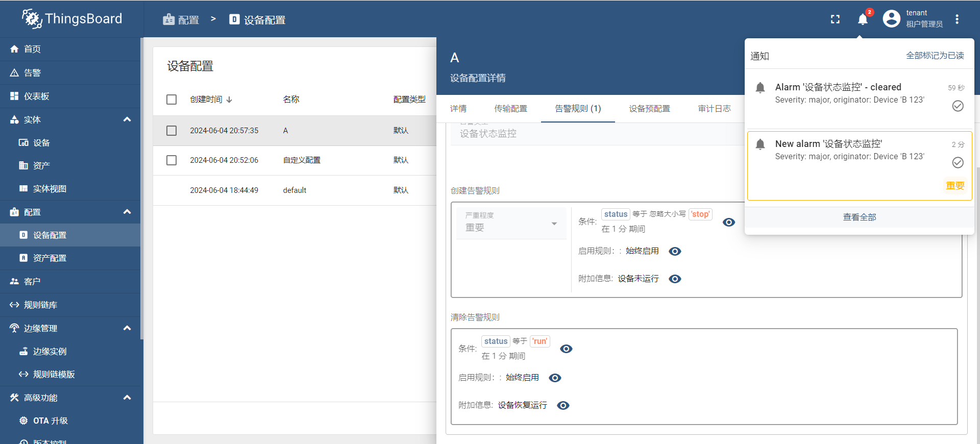Click the 仪表板 dashboard grid icon

tap(14, 96)
